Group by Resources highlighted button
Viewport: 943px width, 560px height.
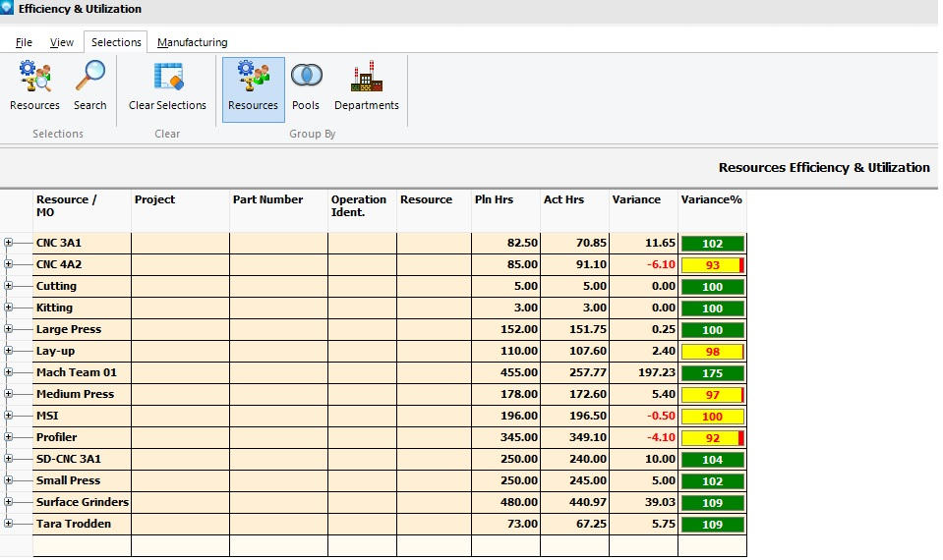pos(253,89)
